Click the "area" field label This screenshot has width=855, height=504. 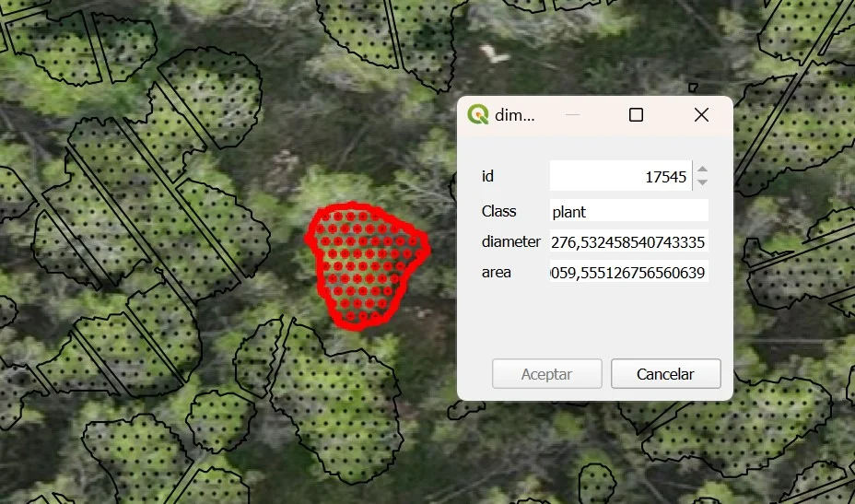pos(496,273)
